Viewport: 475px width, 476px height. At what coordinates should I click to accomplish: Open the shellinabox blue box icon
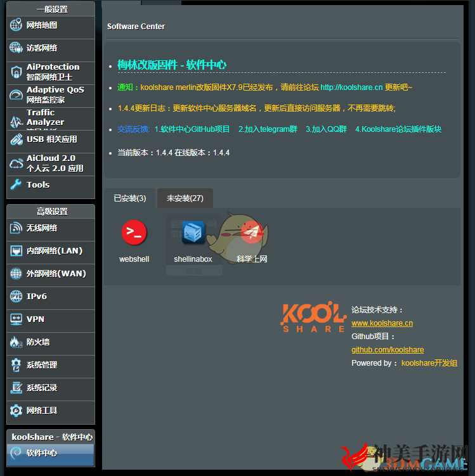click(x=193, y=233)
